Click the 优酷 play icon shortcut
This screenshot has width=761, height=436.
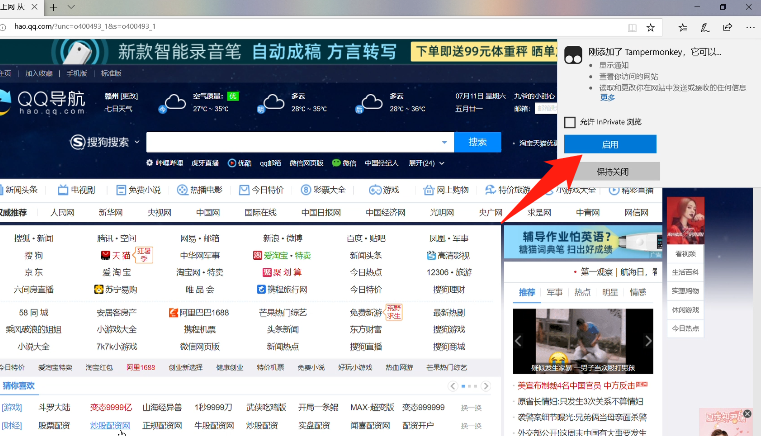click(x=240, y=163)
